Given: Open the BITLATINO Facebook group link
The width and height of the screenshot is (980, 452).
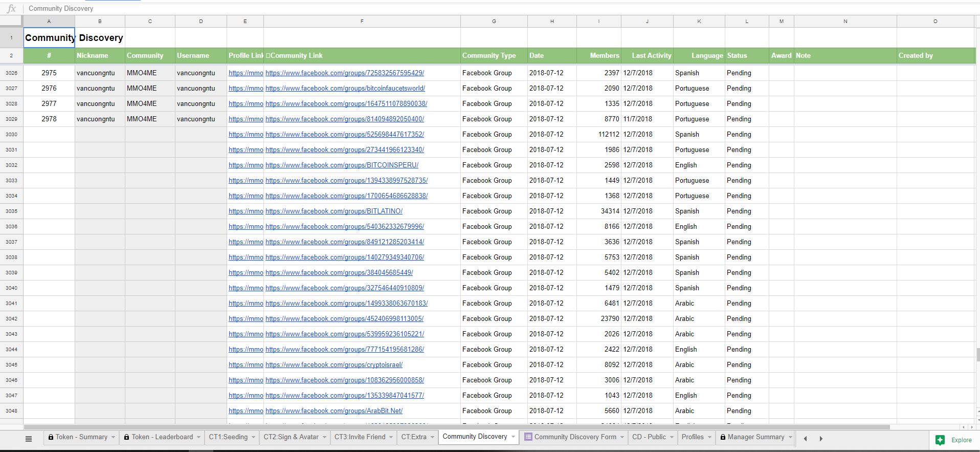Looking at the screenshot, I should coord(333,211).
